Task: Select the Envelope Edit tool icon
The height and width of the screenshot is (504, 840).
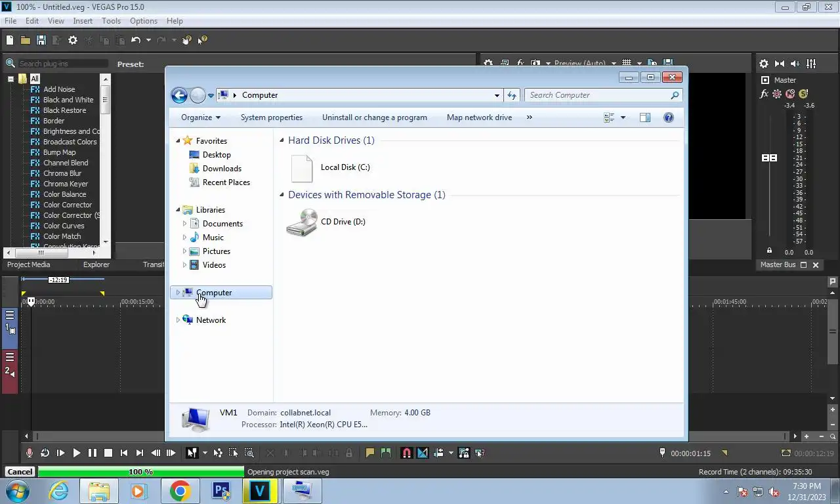Action: point(218,453)
